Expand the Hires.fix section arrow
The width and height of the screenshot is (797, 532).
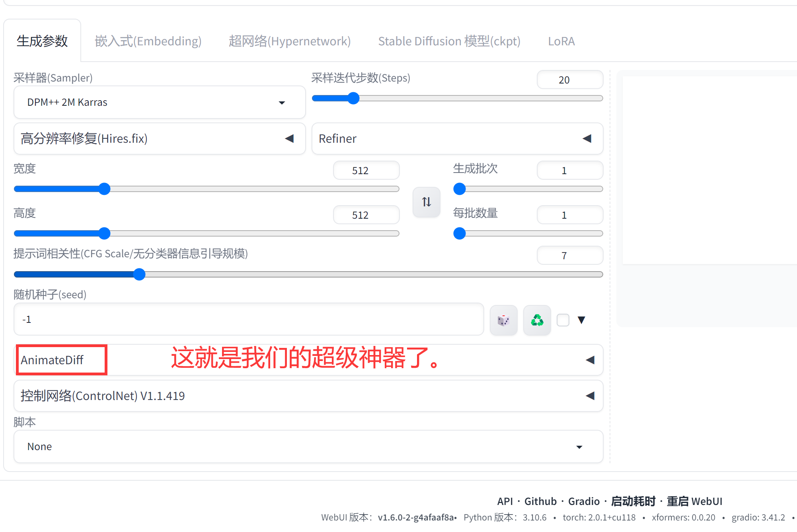click(x=289, y=138)
